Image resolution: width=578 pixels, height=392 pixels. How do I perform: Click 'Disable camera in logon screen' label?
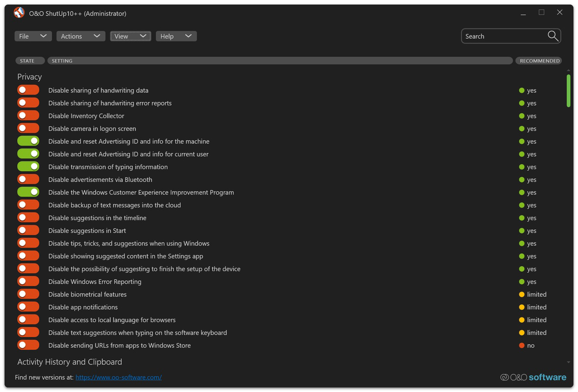click(x=92, y=128)
